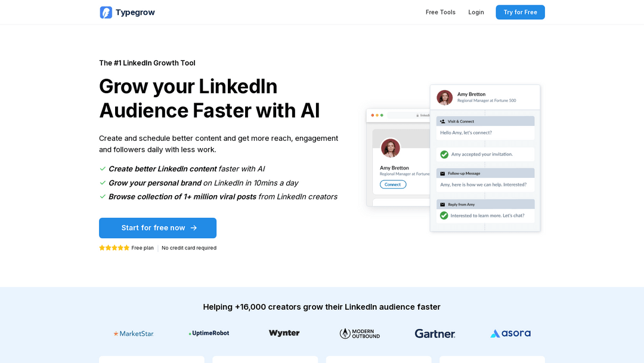Click the Typegrow feather logo icon
This screenshot has width=644, height=363.
pos(106,13)
